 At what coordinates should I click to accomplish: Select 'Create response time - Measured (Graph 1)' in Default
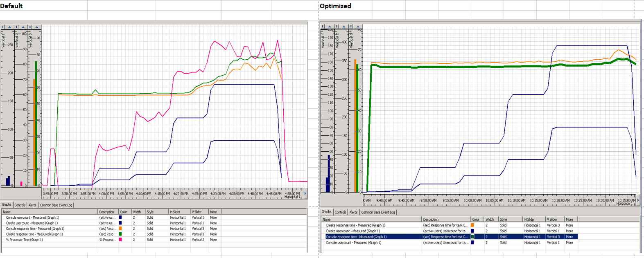click(34, 234)
